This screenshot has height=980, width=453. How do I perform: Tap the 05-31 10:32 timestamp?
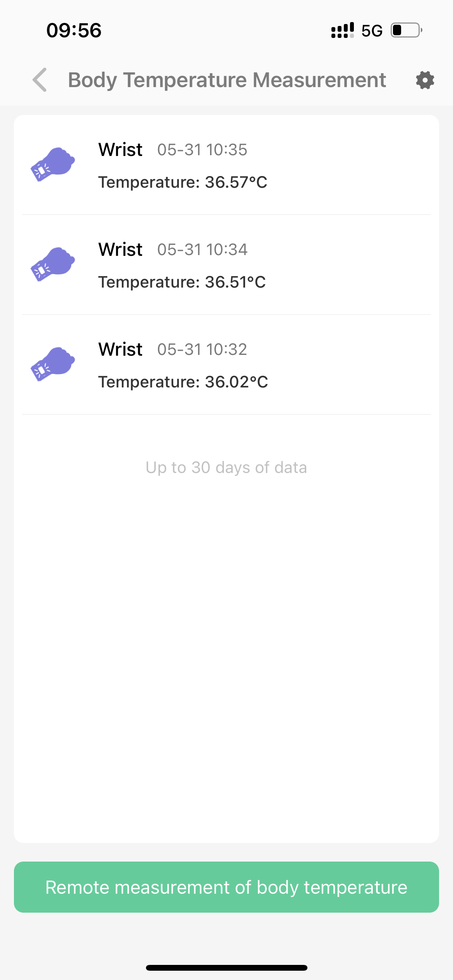pos(202,350)
